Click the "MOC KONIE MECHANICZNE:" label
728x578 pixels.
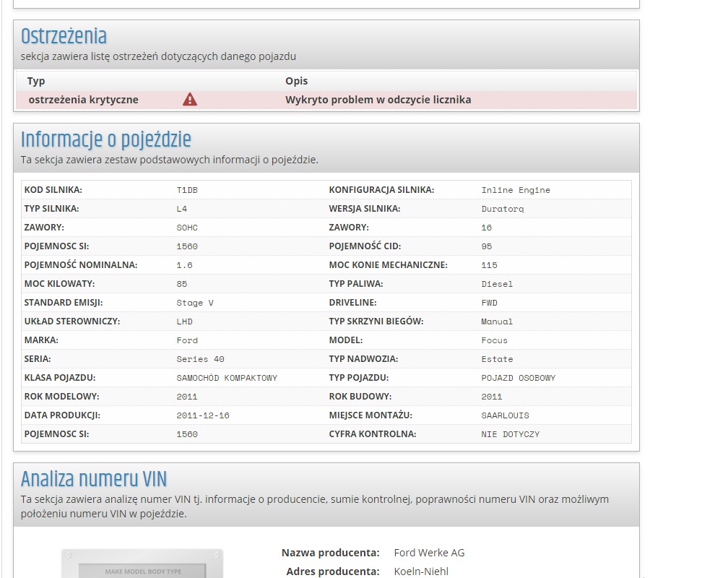pos(388,265)
